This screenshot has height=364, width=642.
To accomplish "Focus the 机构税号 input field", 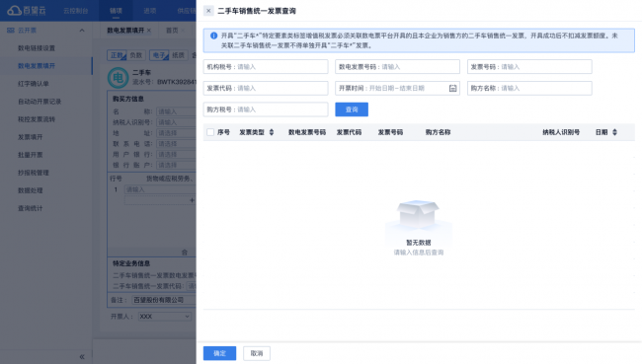I will [x=266, y=67].
